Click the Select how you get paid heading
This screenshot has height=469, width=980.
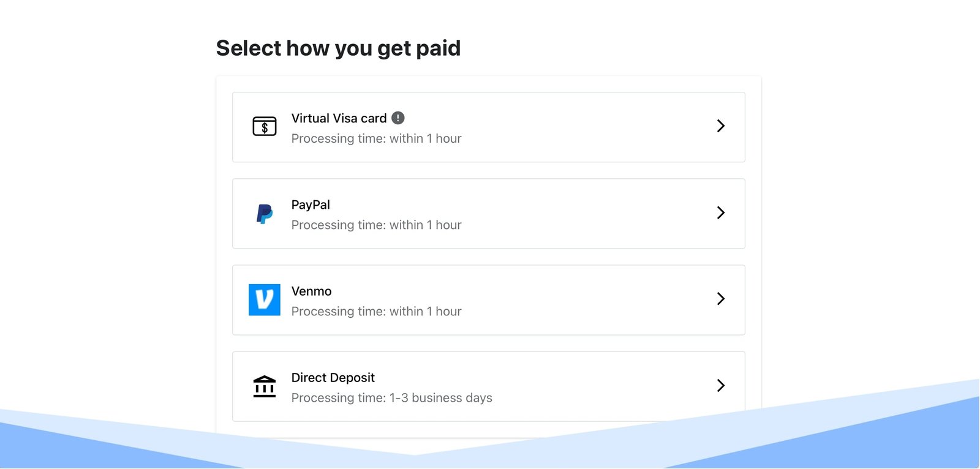[x=338, y=48]
